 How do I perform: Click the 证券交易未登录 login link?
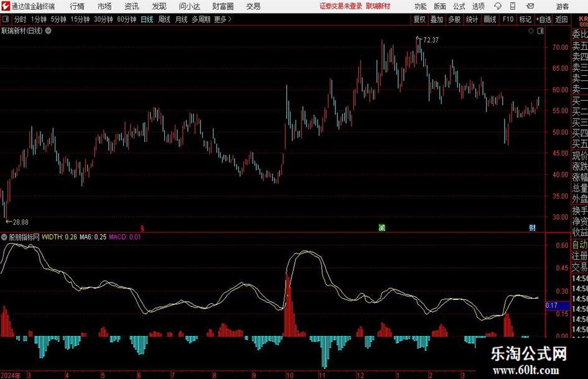point(341,6)
